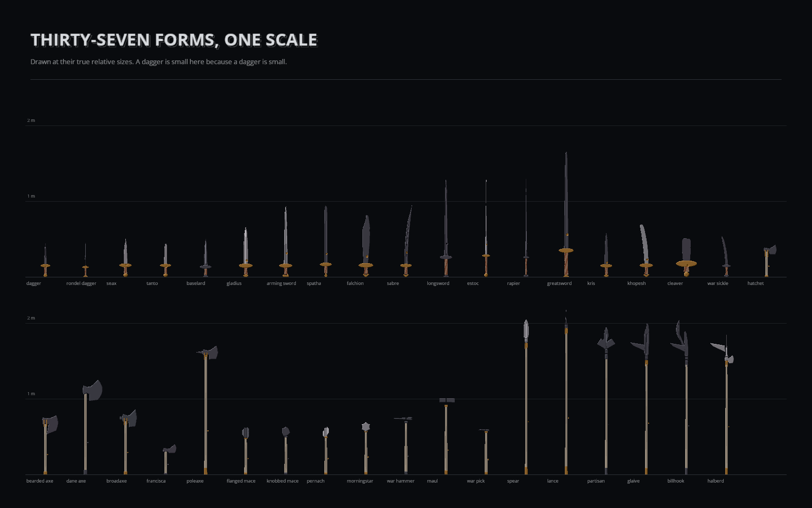Click the greatsword illustration

click(x=566, y=214)
